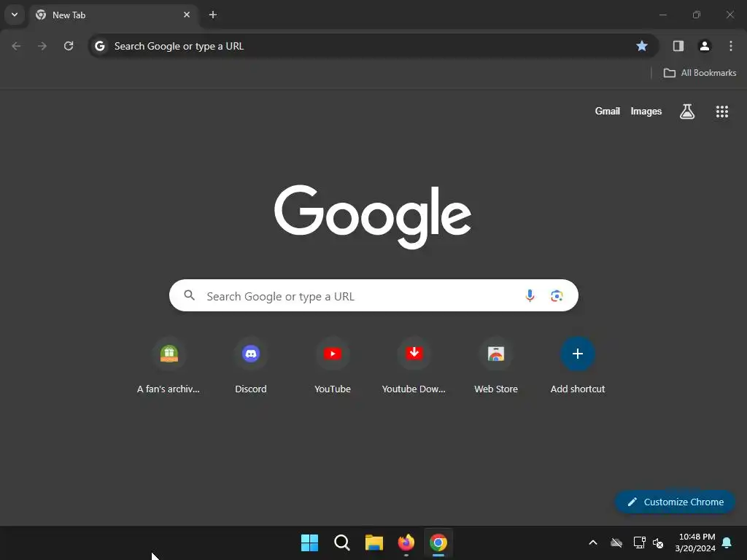Open the All Bookmarks folder

(x=700, y=73)
